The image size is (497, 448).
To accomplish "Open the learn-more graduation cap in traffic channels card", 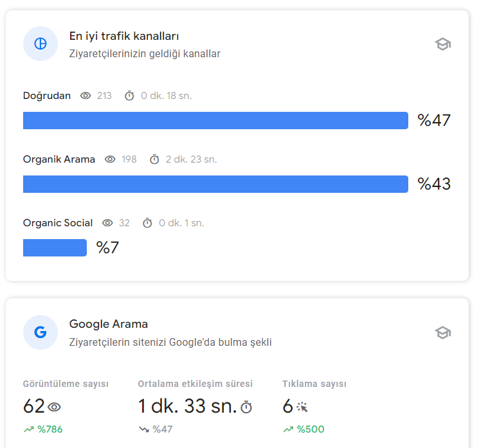I will tap(443, 44).
